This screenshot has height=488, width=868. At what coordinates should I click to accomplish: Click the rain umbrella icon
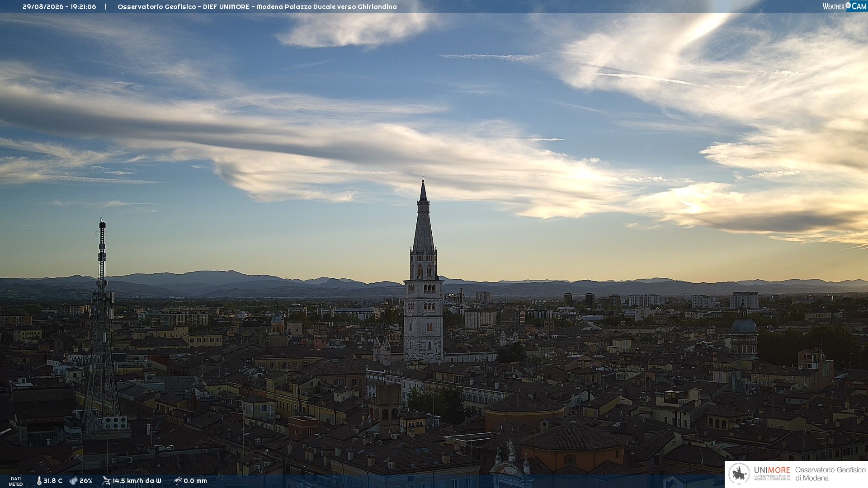click(x=178, y=481)
